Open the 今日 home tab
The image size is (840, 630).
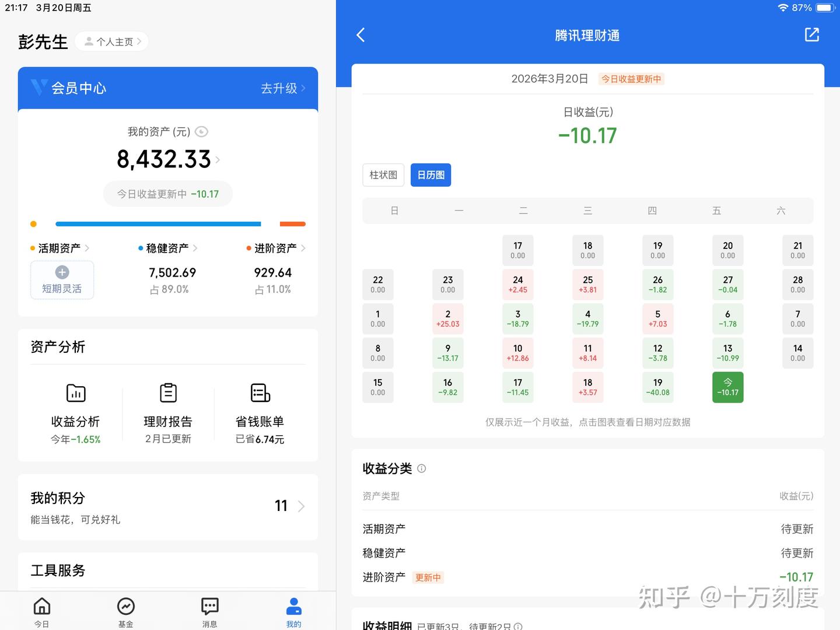point(42,612)
